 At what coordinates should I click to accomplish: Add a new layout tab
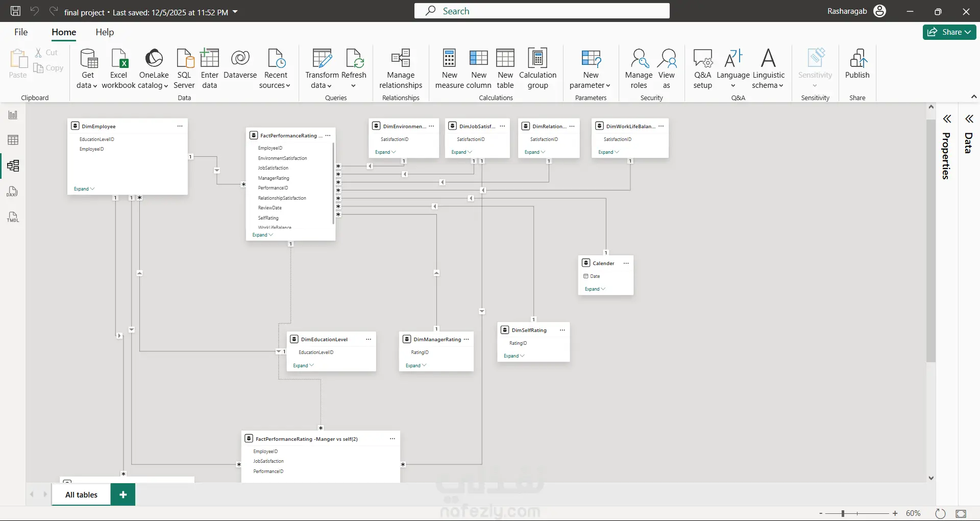tap(123, 495)
